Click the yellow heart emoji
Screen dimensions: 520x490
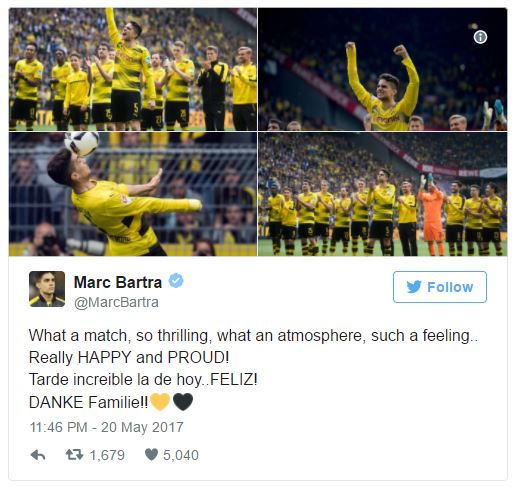[160, 402]
